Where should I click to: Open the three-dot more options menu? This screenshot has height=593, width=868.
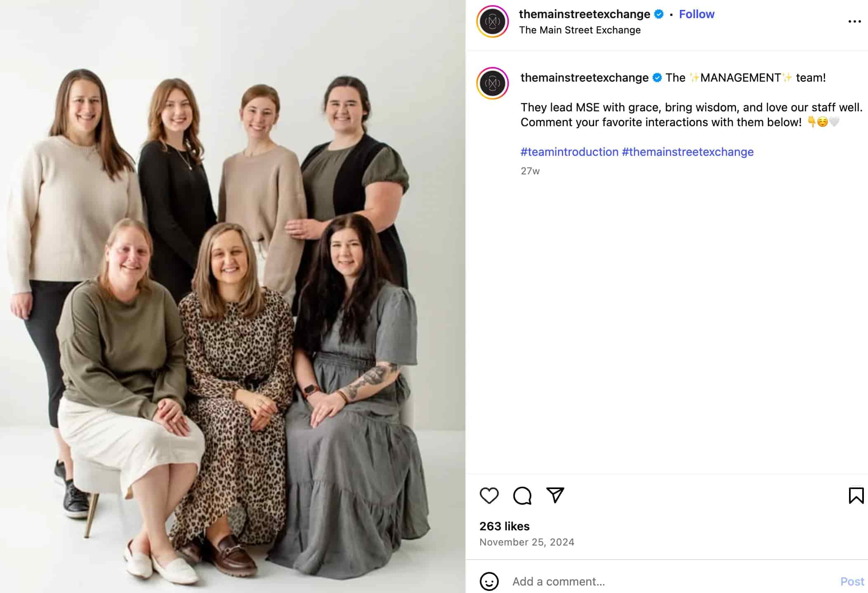tap(854, 21)
